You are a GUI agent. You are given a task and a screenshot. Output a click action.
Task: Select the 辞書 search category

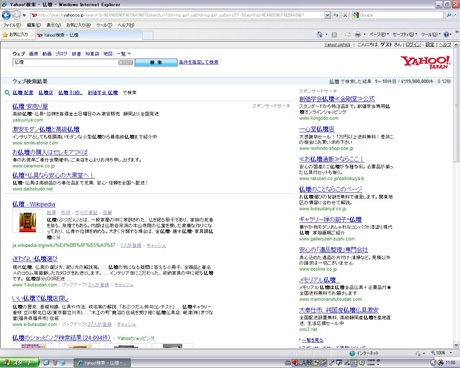click(x=76, y=54)
